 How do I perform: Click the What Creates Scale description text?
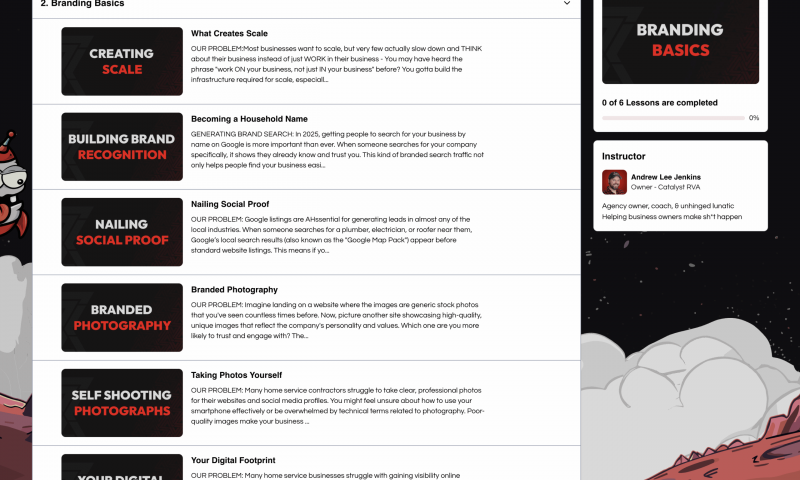click(336, 64)
